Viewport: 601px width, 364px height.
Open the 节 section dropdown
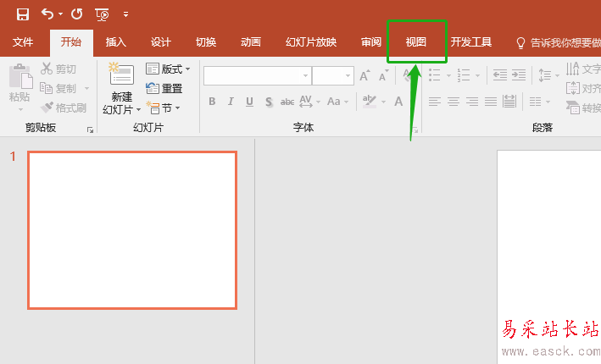163,108
